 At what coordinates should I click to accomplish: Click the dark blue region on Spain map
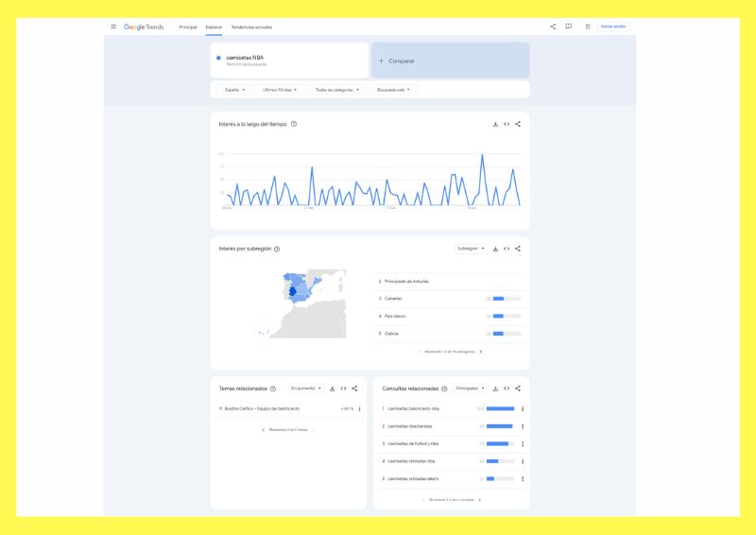292,291
